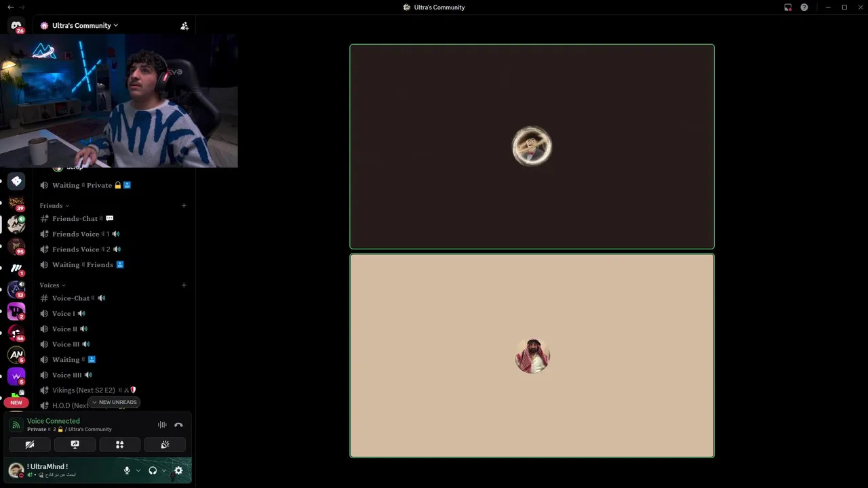The height and width of the screenshot is (488, 868).
Task: Open Private / Ultra's Community channel link
Action: click(69, 429)
